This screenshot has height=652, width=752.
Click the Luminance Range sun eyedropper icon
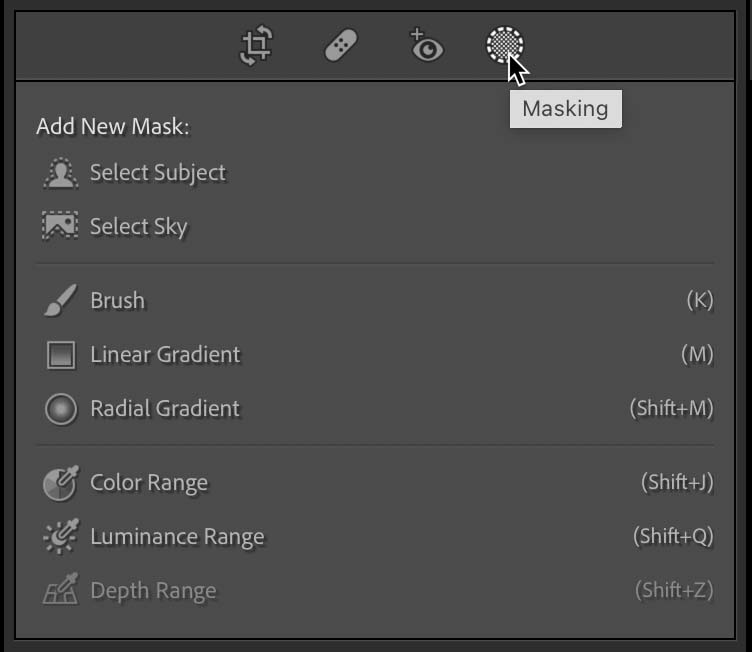click(61, 536)
